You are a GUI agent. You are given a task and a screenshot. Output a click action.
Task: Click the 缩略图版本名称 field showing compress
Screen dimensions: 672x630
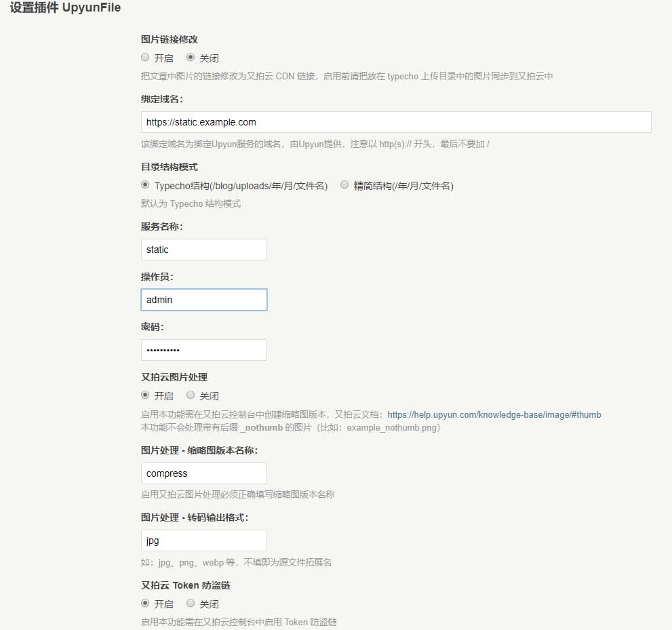(203, 473)
